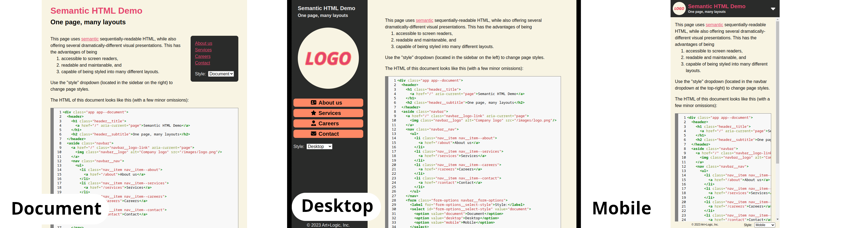The width and height of the screenshot is (868, 228).
Task: Open Careers link in Document sidebar
Action: (203, 56)
